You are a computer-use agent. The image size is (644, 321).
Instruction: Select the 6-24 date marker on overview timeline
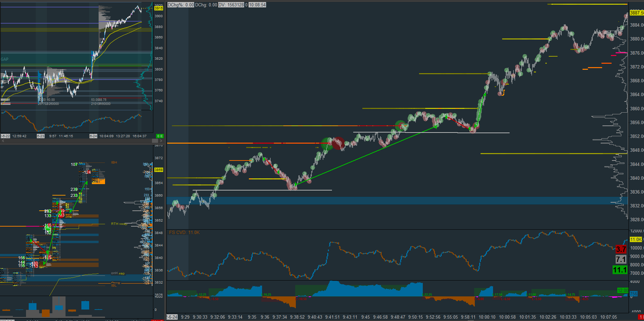click(93, 136)
